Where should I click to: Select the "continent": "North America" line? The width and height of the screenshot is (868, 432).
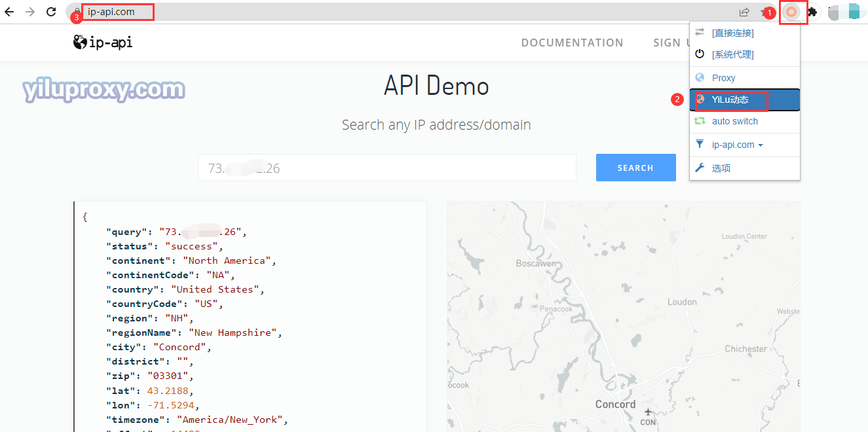pyautogui.click(x=191, y=261)
